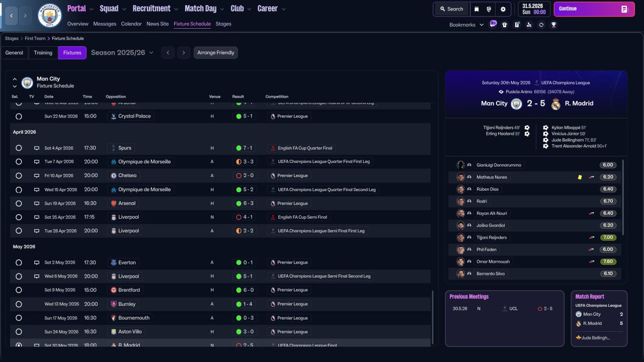644x362 pixels.
Task: Click Matheus Nunes yellow card icon
Action: tap(580, 177)
